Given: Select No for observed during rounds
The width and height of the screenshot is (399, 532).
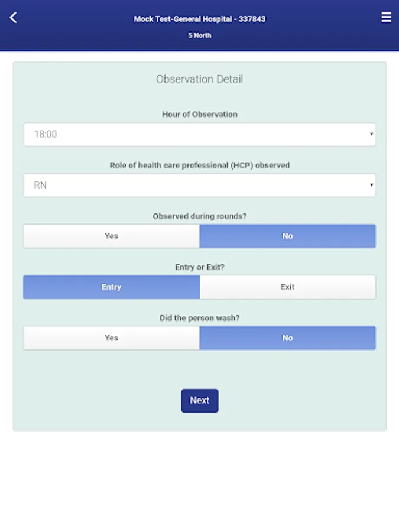Looking at the screenshot, I should point(287,236).
